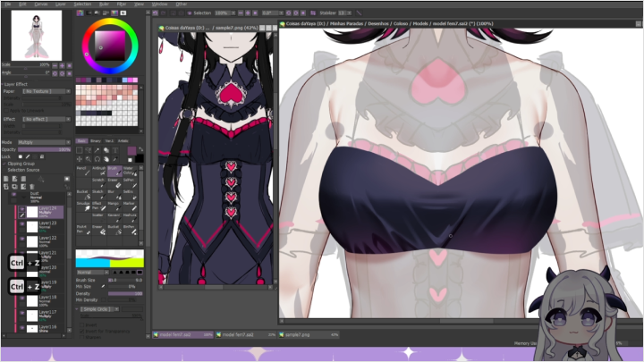Click the navigator thumbnail preview
The height and width of the screenshot is (362, 644).
[x=36, y=36]
